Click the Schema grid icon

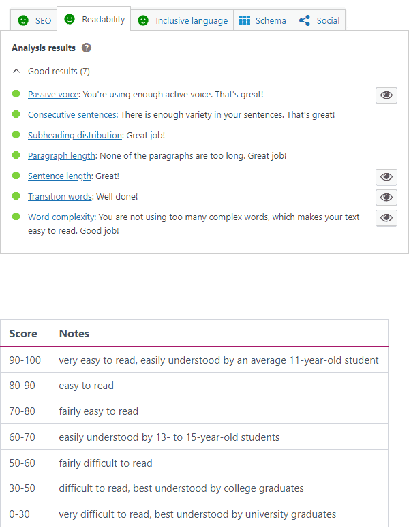pyautogui.click(x=245, y=20)
